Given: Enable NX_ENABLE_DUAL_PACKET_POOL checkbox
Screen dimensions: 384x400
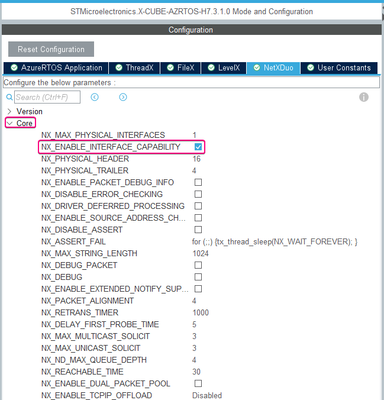Looking at the screenshot, I should point(198,383).
